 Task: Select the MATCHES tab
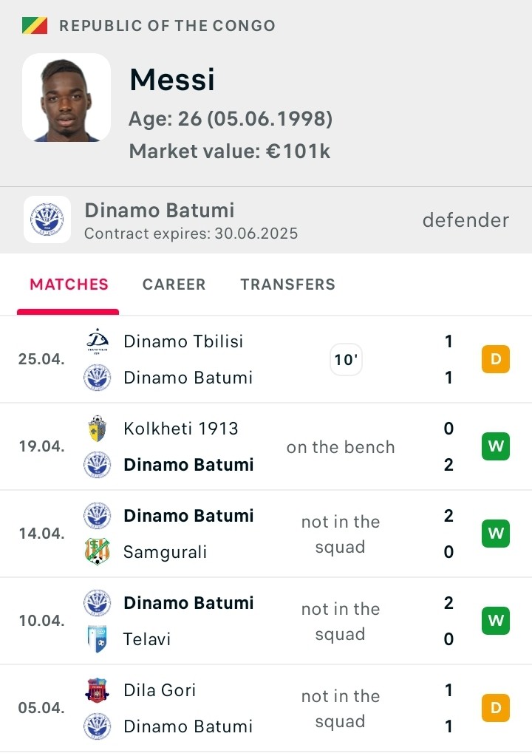(69, 285)
